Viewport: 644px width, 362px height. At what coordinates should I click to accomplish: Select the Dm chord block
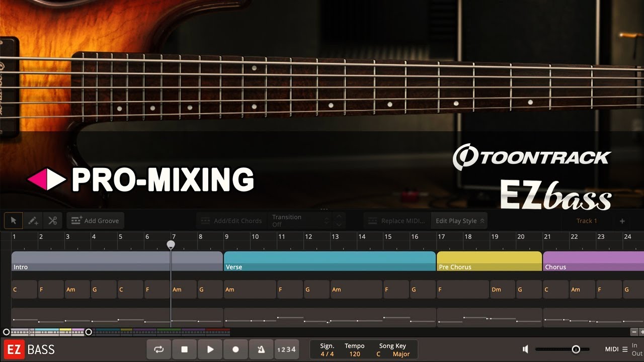click(503, 290)
